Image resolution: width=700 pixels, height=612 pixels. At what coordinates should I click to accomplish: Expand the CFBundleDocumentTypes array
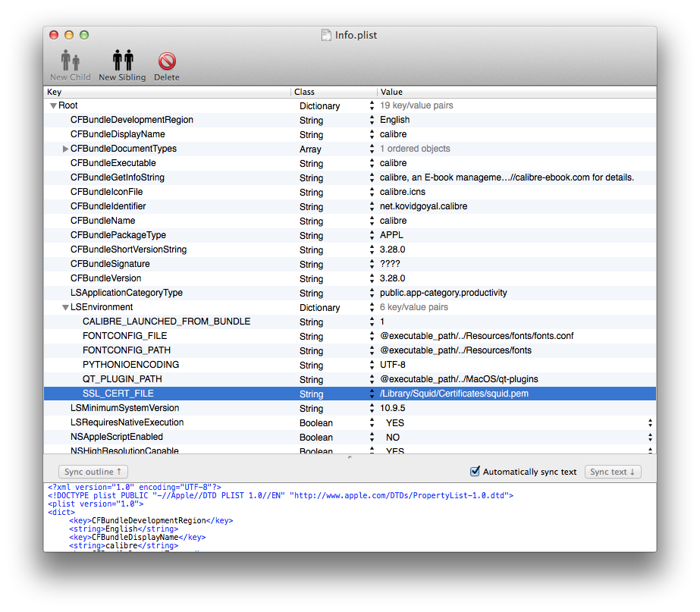65,149
